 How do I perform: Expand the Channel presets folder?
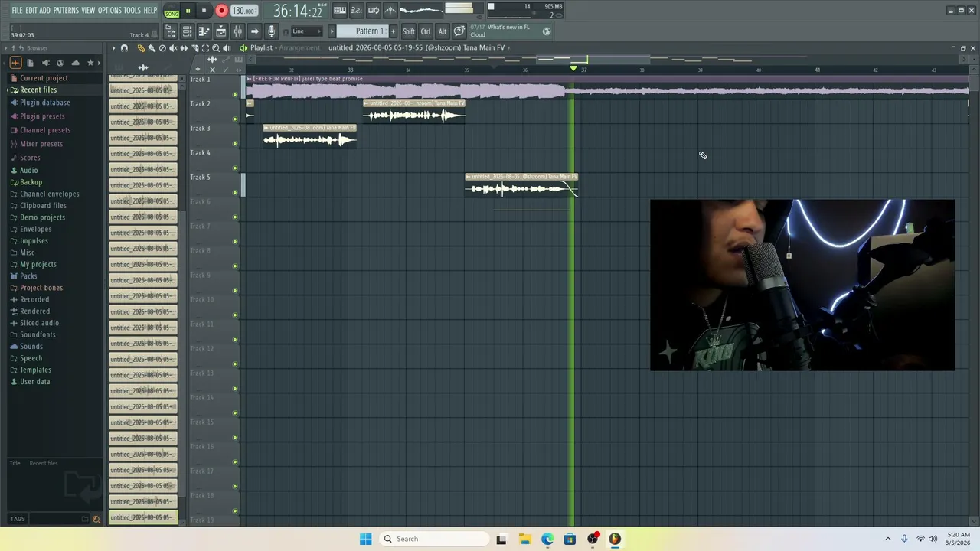(x=44, y=130)
